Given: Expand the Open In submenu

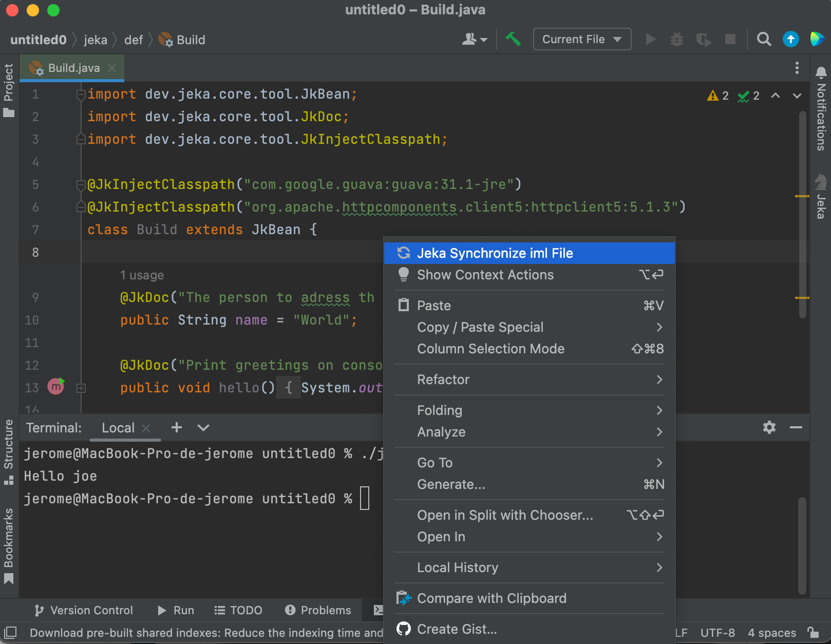Looking at the screenshot, I should 530,537.
